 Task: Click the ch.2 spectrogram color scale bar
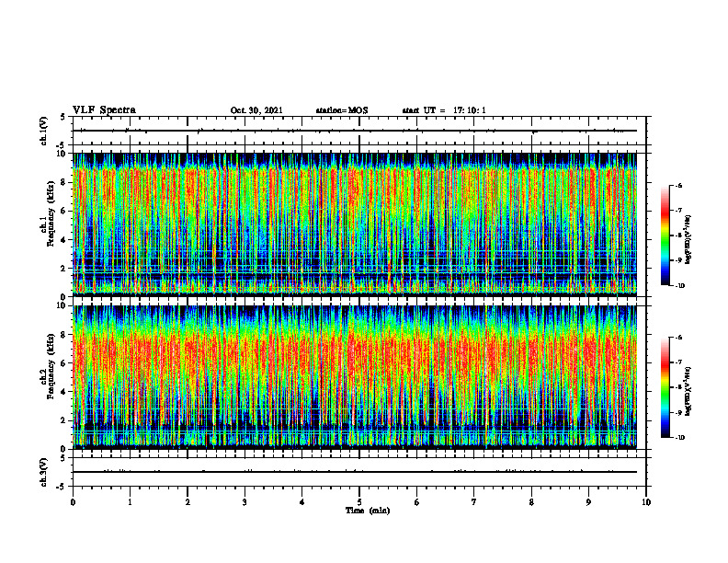(x=665, y=387)
